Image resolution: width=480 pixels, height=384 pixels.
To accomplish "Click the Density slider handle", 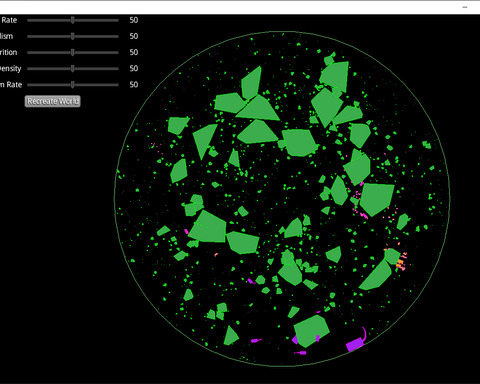I will point(73,68).
